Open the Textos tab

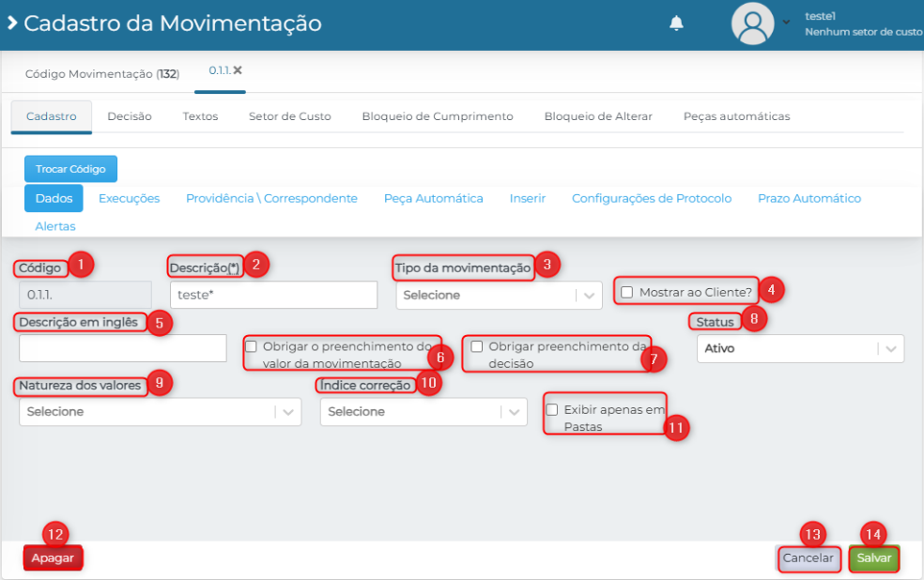click(200, 116)
